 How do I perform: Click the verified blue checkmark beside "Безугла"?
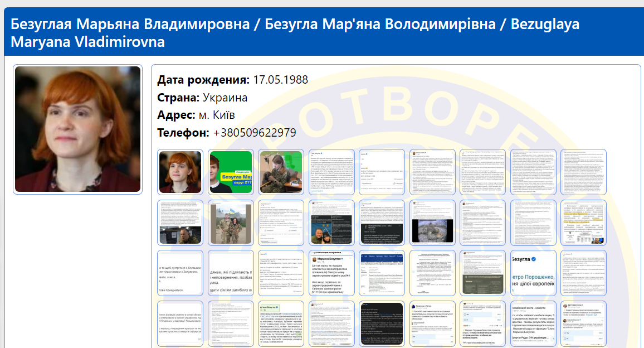tap(534, 259)
